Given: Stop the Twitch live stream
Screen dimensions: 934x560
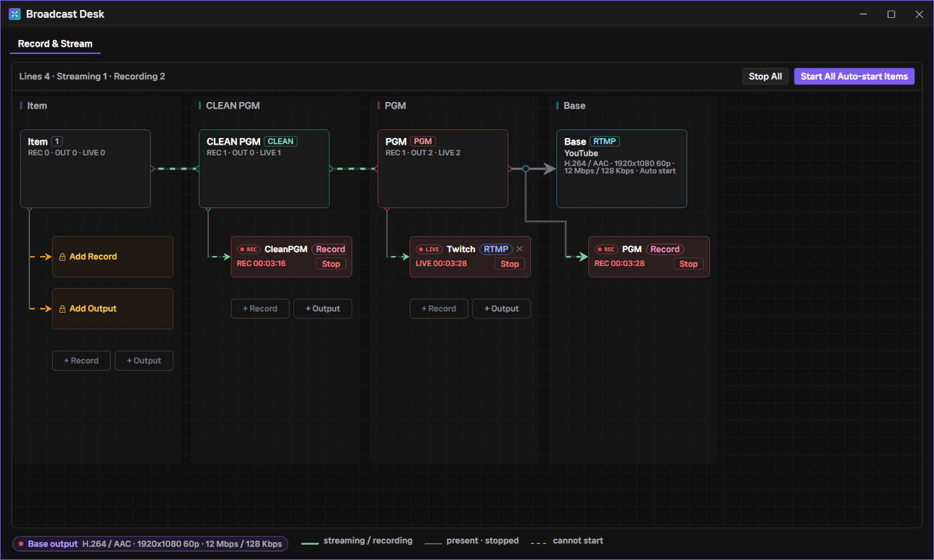Looking at the screenshot, I should click(x=510, y=264).
